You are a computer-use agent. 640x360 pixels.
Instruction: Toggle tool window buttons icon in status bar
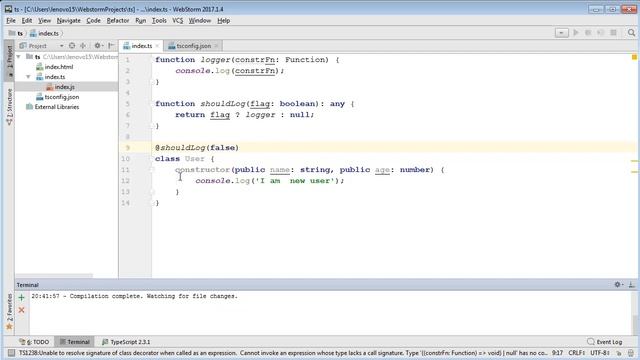11,353
